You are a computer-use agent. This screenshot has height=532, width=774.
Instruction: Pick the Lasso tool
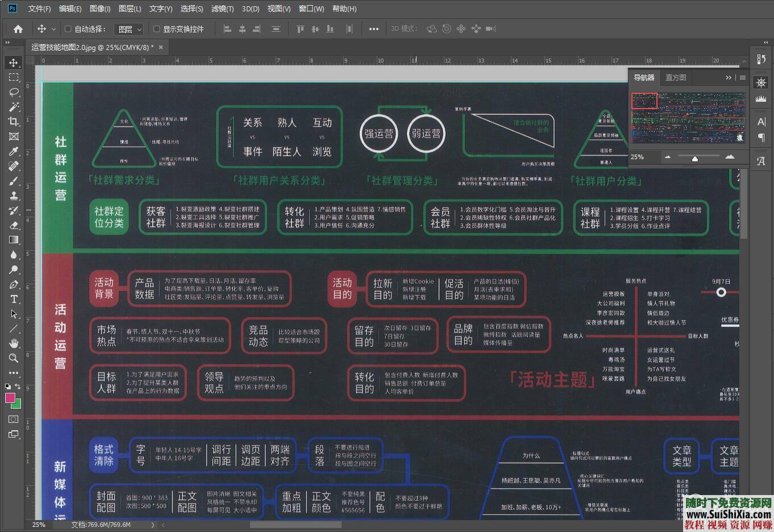[x=14, y=92]
